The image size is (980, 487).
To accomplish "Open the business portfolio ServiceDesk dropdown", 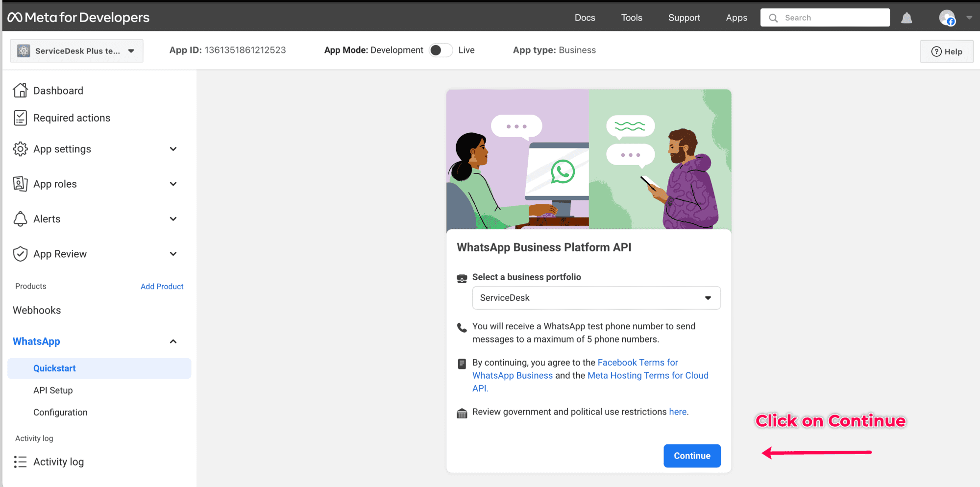I will 596,298.
